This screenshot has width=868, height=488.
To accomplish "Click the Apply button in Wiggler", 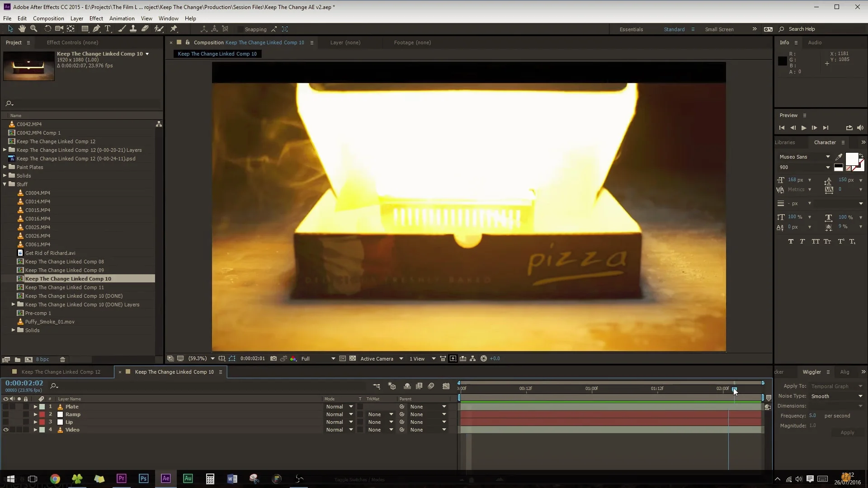I will pos(847,433).
